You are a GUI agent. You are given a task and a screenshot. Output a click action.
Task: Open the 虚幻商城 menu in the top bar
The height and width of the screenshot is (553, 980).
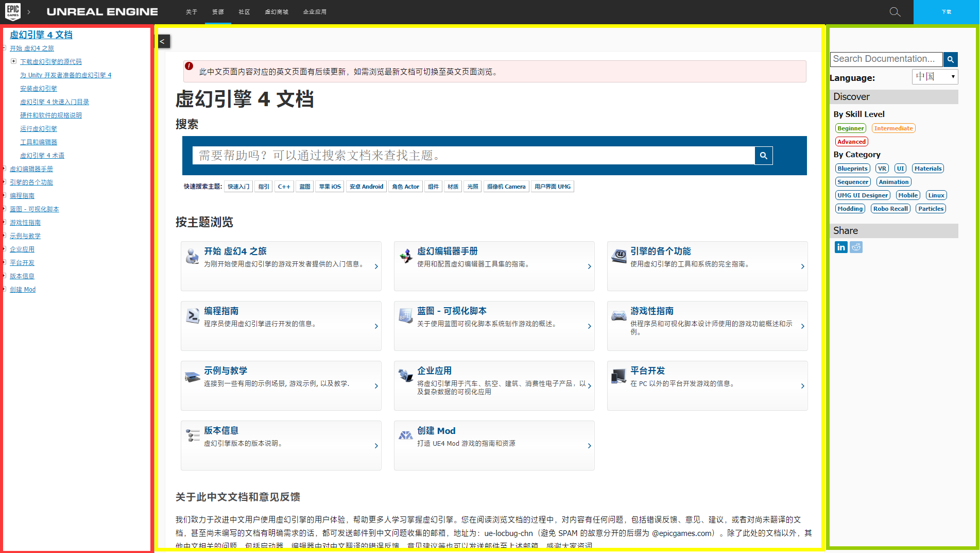pos(277,12)
